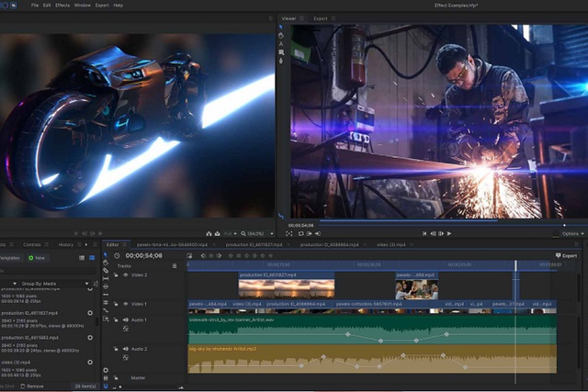Lock the Audio 1 track

[x=116, y=319]
